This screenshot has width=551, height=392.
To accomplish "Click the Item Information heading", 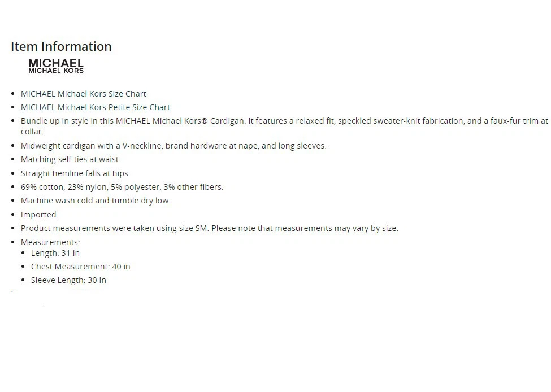I will click(x=61, y=46).
